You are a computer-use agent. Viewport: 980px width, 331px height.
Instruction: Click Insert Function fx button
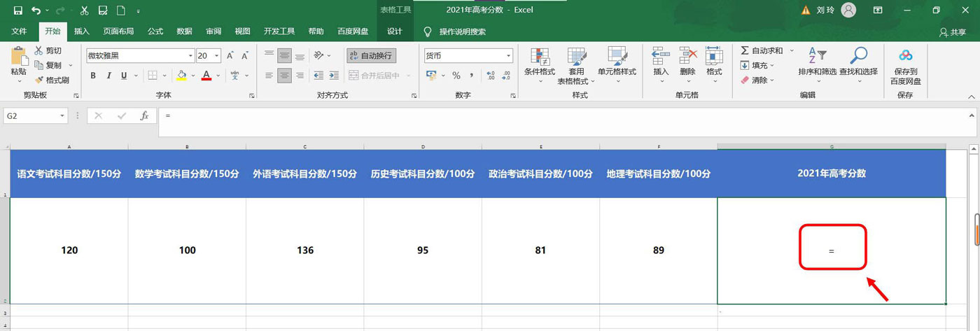point(144,115)
